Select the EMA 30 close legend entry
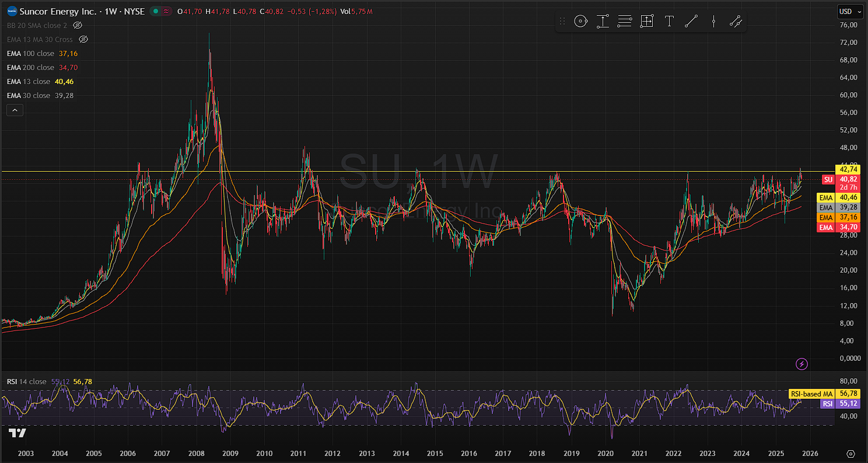Viewport: 868px width, 463px height. (40, 96)
